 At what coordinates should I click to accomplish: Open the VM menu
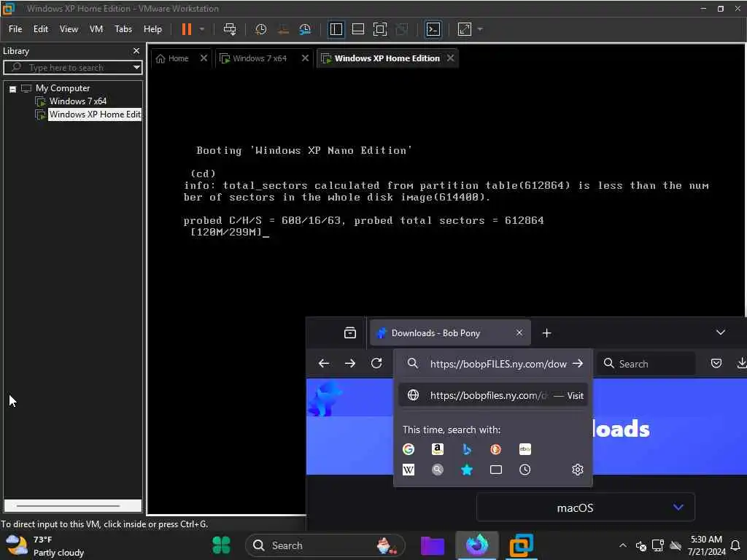tap(96, 29)
